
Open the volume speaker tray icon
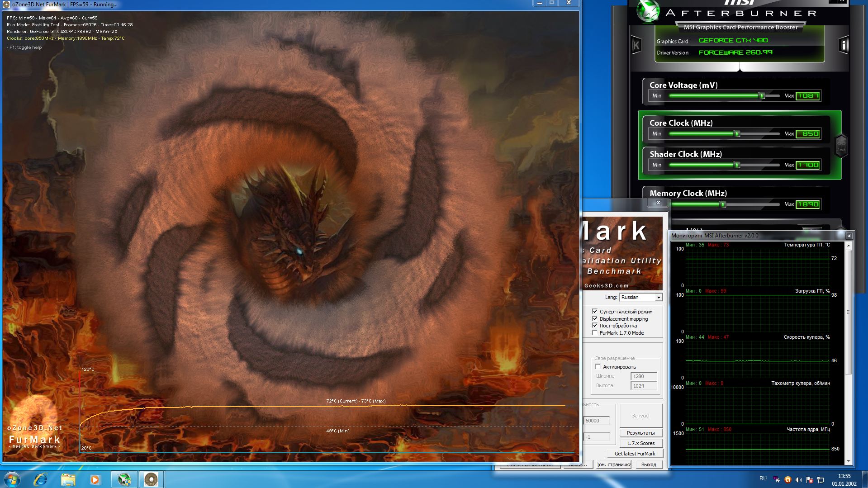coord(798,479)
